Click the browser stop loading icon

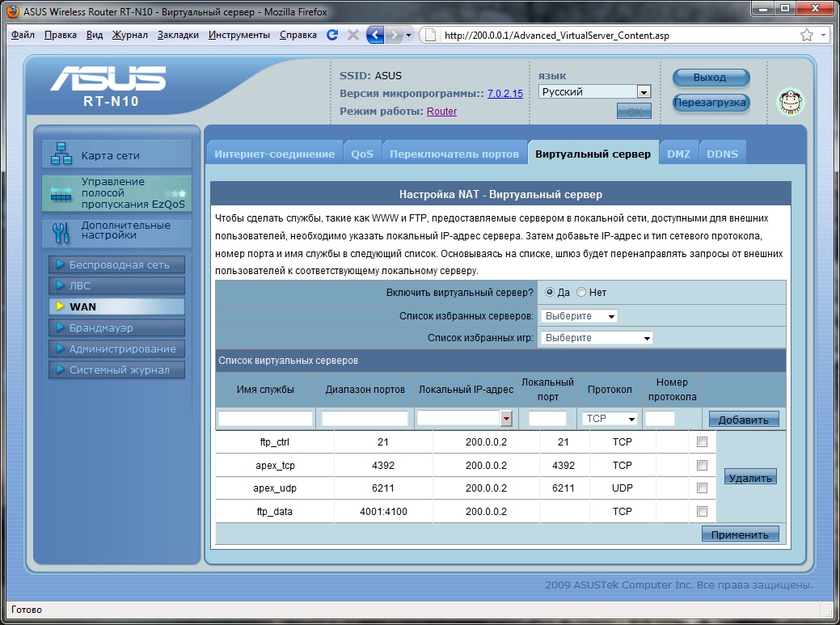(352, 36)
